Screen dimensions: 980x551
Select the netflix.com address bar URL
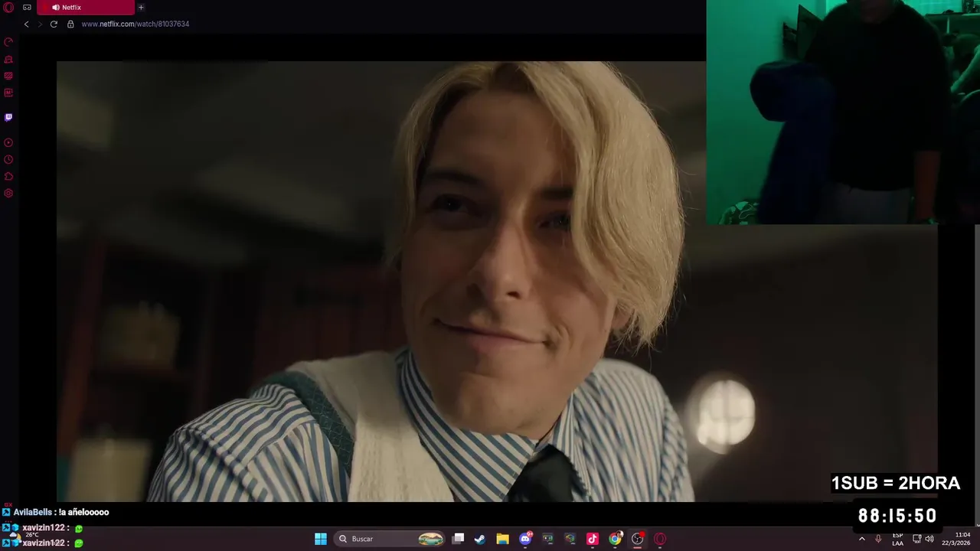(x=136, y=24)
